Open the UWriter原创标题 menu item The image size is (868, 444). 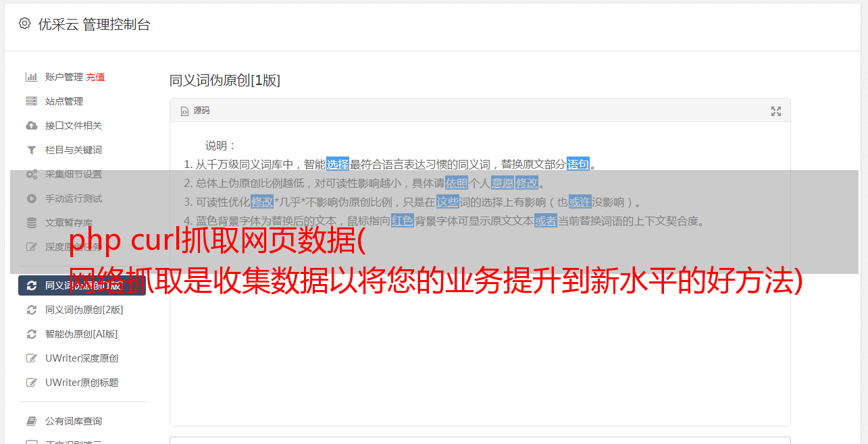point(82,383)
